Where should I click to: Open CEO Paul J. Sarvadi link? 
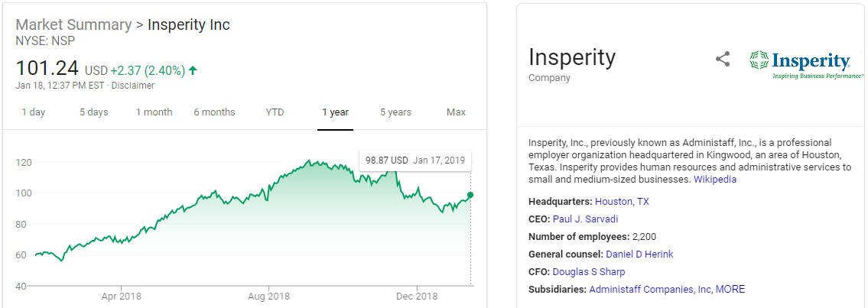(585, 219)
